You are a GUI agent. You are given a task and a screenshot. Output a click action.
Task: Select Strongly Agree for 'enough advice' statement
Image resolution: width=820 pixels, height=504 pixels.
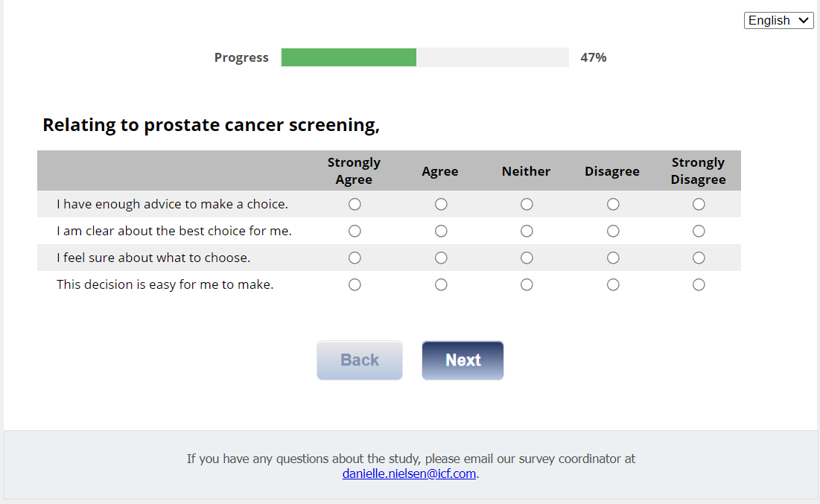click(355, 204)
